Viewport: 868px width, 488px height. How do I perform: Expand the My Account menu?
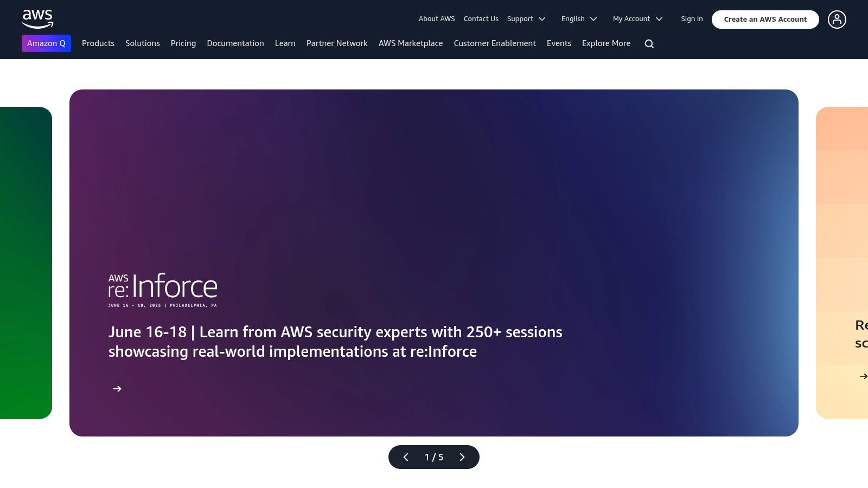click(x=637, y=19)
